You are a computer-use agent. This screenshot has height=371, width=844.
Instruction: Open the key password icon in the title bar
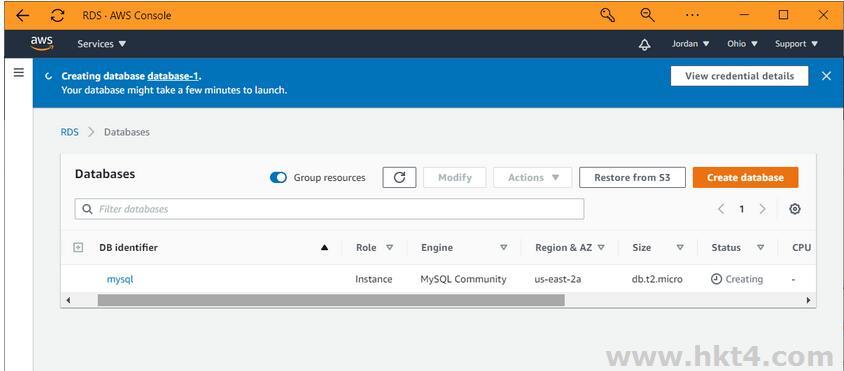(x=607, y=15)
